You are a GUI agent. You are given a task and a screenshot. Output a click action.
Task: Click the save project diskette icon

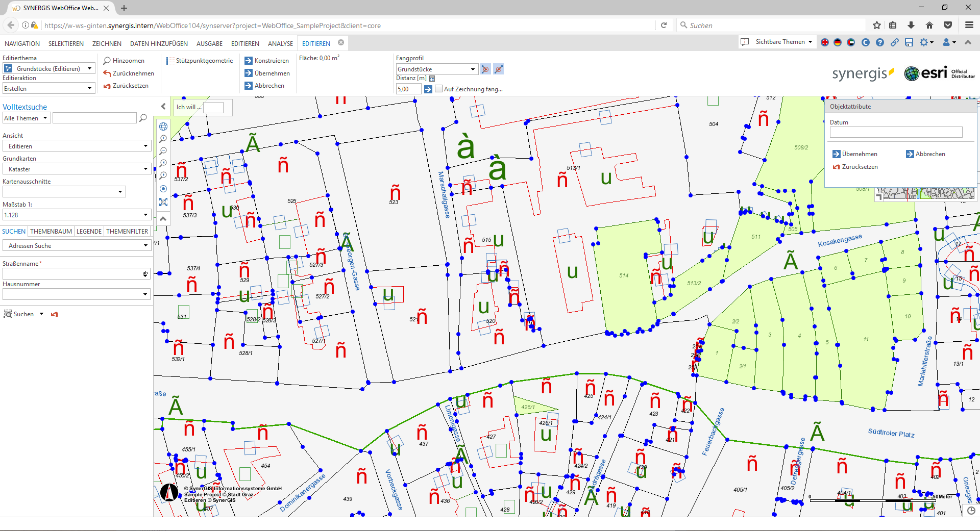click(909, 42)
